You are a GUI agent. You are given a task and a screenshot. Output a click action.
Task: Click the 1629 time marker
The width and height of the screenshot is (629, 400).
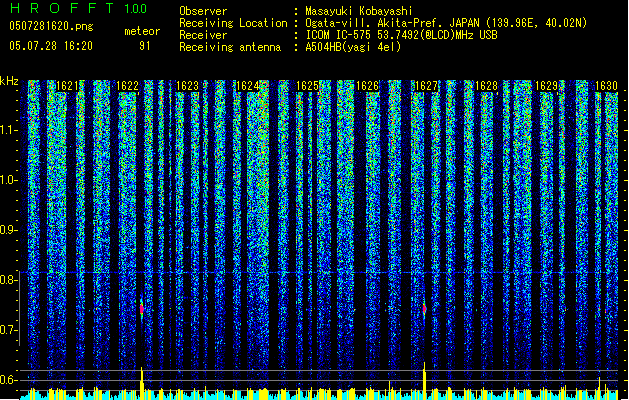tap(546, 86)
